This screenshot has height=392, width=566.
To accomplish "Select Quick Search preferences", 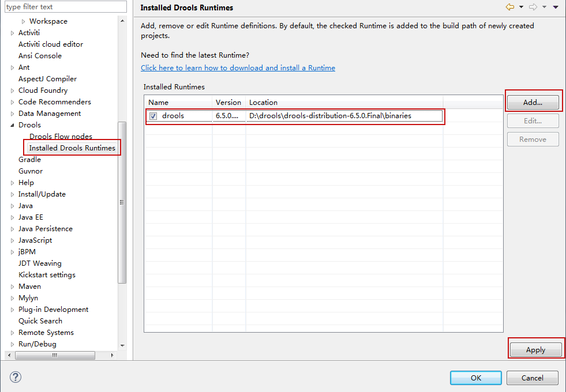I will [40, 321].
